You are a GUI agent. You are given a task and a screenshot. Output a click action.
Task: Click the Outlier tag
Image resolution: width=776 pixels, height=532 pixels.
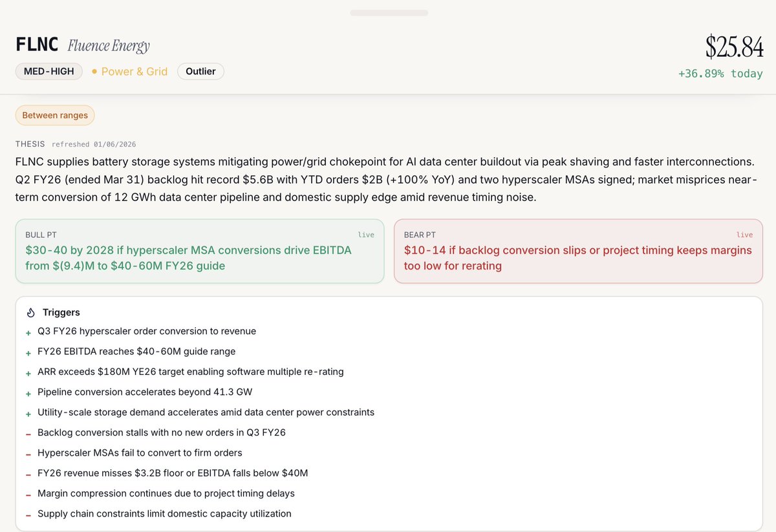[x=200, y=71]
